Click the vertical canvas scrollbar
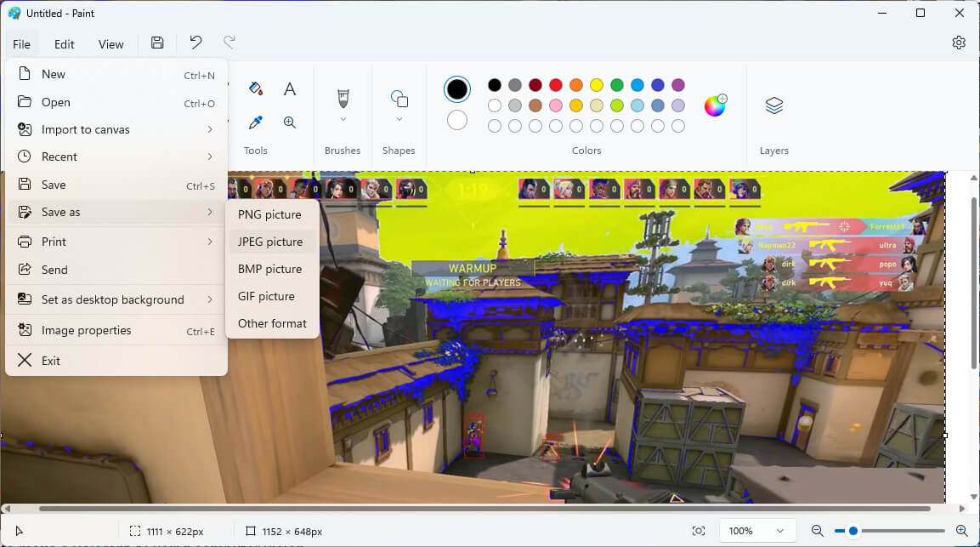 tap(974, 283)
